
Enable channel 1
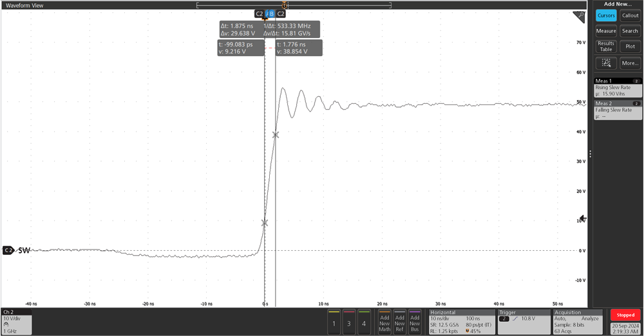[334, 322]
